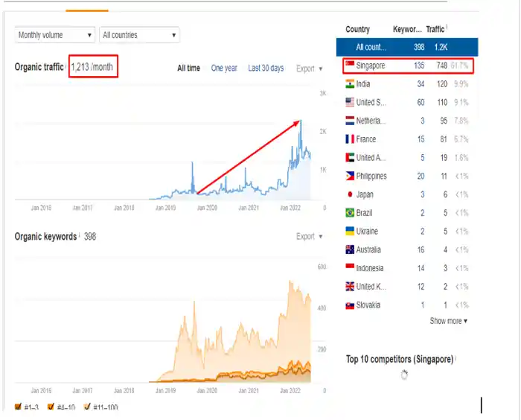
Task: Click the 1,213 /month traffic value
Action: pyautogui.click(x=92, y=67)
